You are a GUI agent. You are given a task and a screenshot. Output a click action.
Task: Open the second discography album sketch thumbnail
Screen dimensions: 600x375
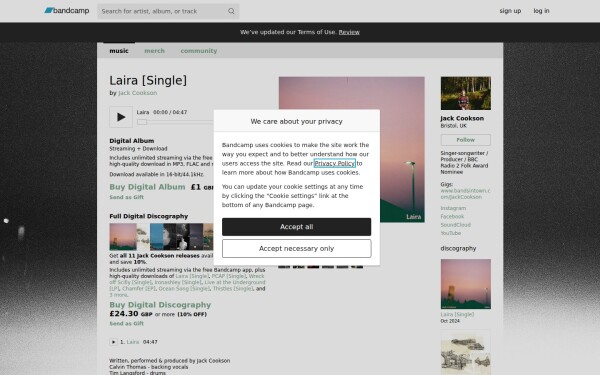pyautogui.click(x=466, y=352)
